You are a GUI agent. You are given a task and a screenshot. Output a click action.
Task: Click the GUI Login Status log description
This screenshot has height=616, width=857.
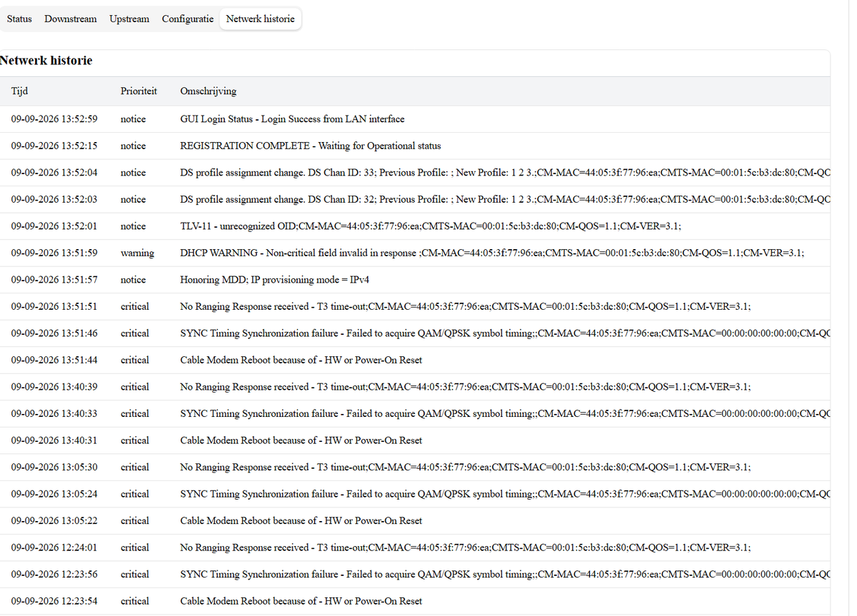click(x=292, y=119)
